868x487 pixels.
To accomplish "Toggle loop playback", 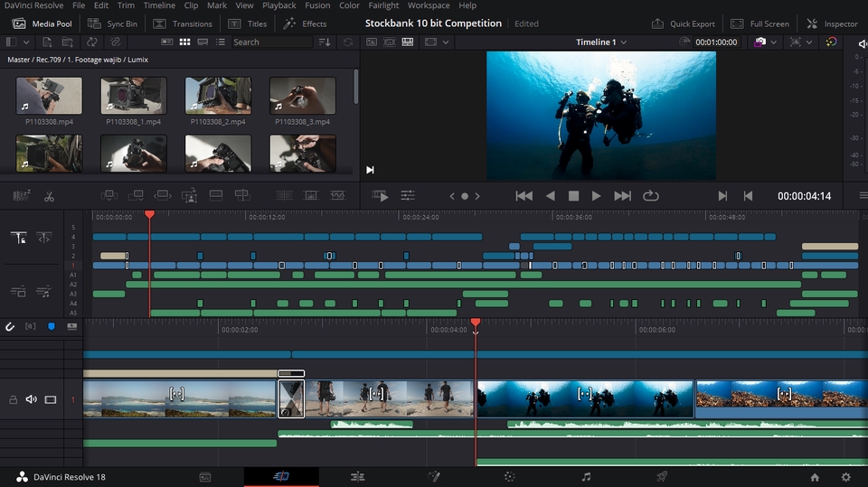I will click(x=650, y=196).
